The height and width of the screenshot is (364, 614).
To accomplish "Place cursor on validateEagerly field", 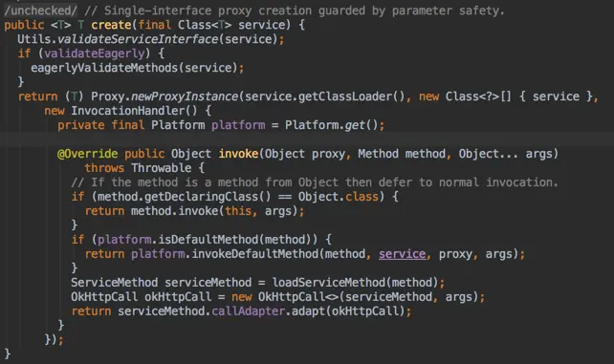I will click(94, 54).
